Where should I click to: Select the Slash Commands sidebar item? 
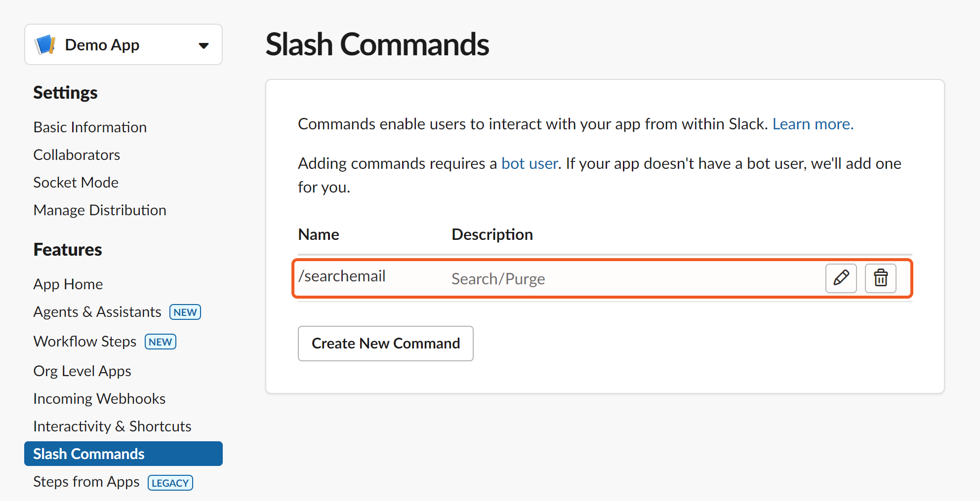(x=89, y=454)
